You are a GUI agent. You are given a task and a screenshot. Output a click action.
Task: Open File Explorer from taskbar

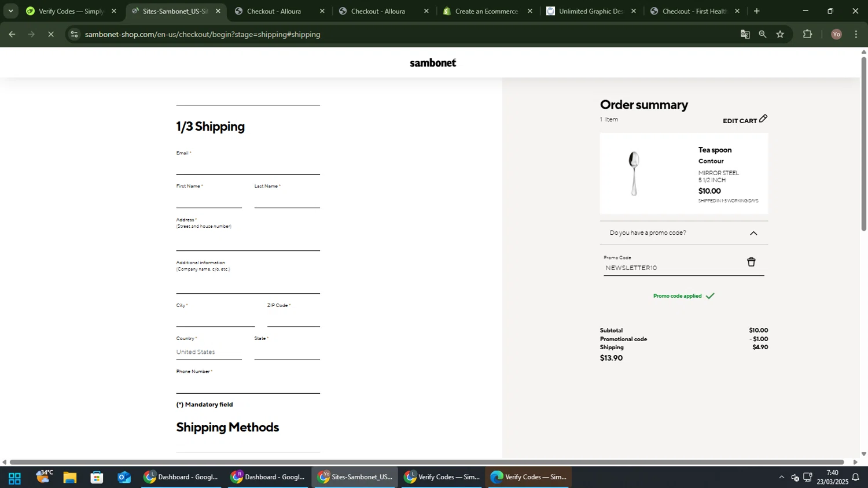(x=70, y=478)
